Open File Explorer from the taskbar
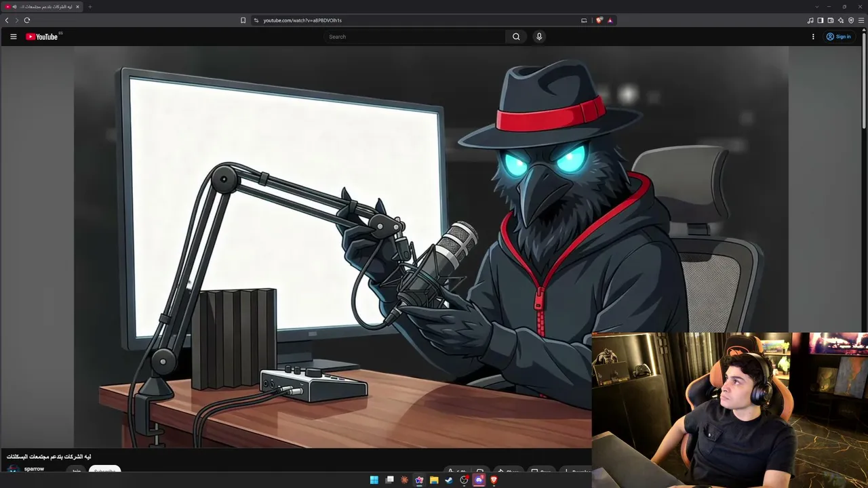This screenshot has width=868, height=488. coord(434,480)
